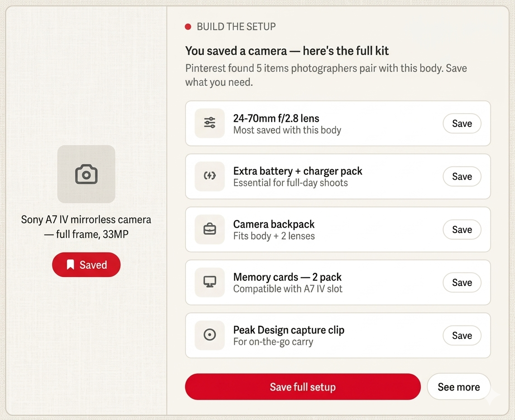515x420 pixels.
Task: Click the 'Pinterest found 5 items' description
Action: [x=326, y=75]
